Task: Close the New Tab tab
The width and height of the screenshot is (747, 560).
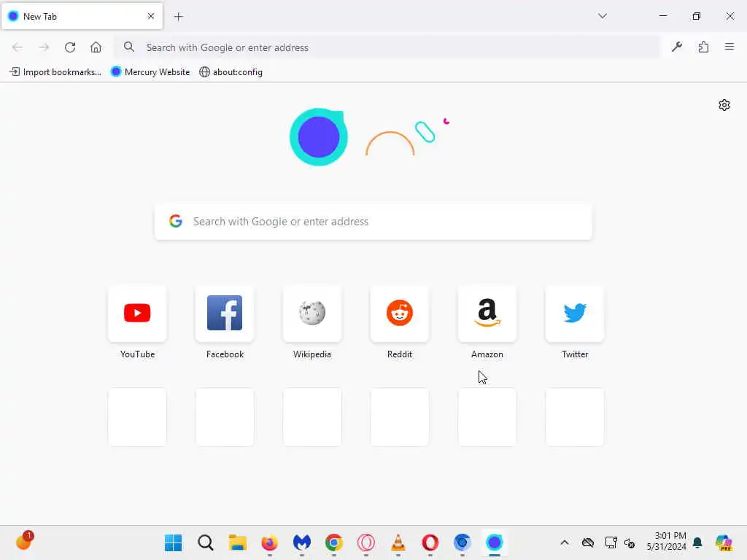Action: point(151,16)
